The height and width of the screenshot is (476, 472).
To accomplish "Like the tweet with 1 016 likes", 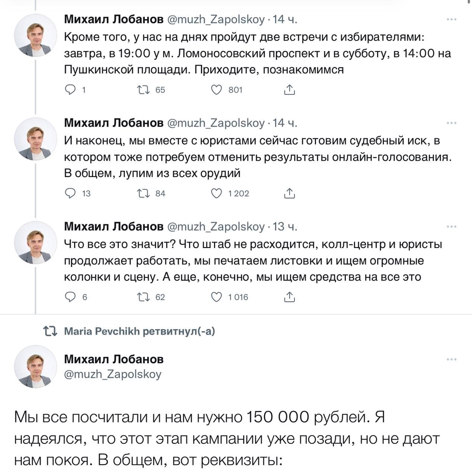I will 217,297.
